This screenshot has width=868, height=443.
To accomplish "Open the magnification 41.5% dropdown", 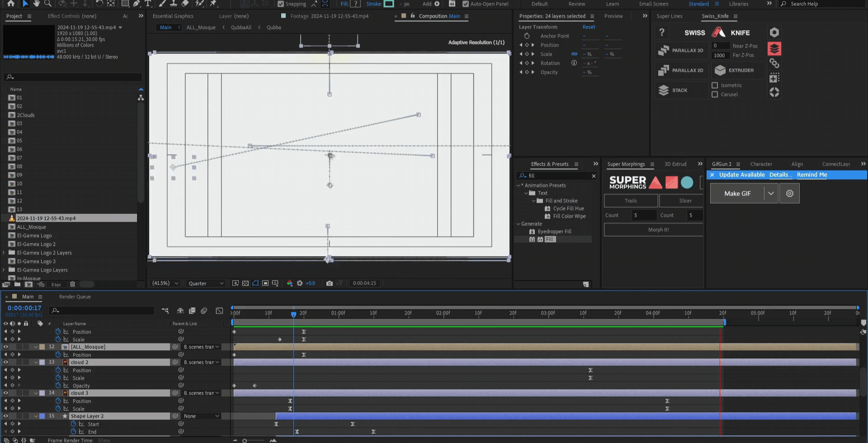I will [x=165, y=283].
